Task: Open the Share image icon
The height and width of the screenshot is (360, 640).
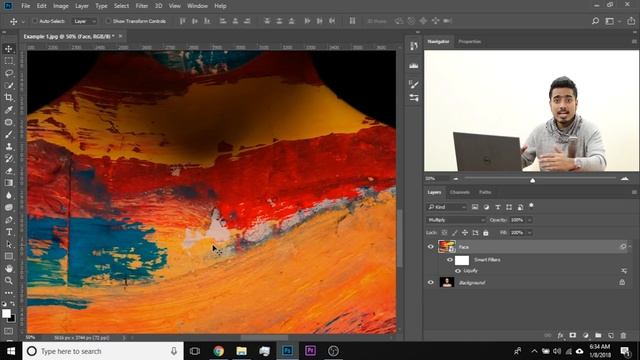Action: coord(631,21)
